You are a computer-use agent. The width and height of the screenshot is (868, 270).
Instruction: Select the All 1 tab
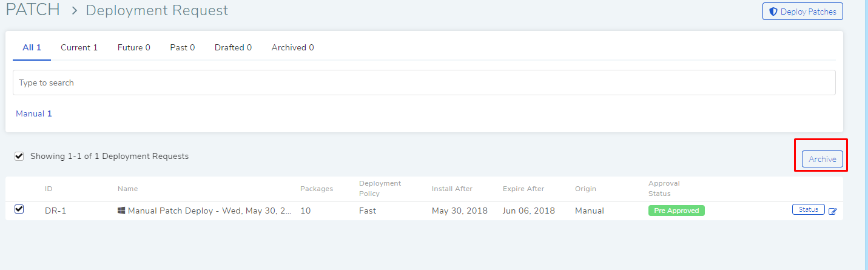(32, 47)
